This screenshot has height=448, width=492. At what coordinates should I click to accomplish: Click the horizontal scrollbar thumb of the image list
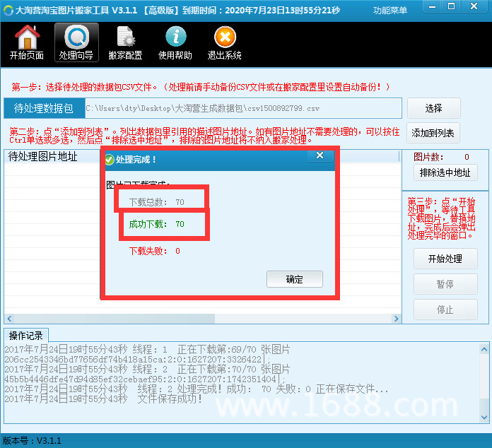tap(115, 319)
